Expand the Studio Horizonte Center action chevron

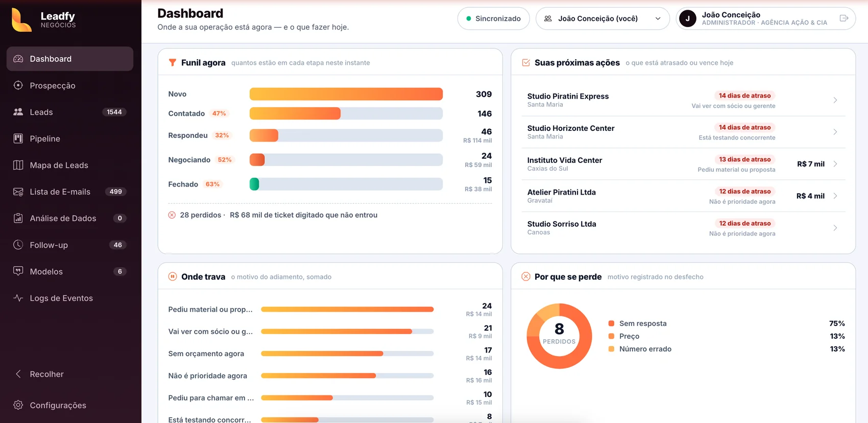835,132
